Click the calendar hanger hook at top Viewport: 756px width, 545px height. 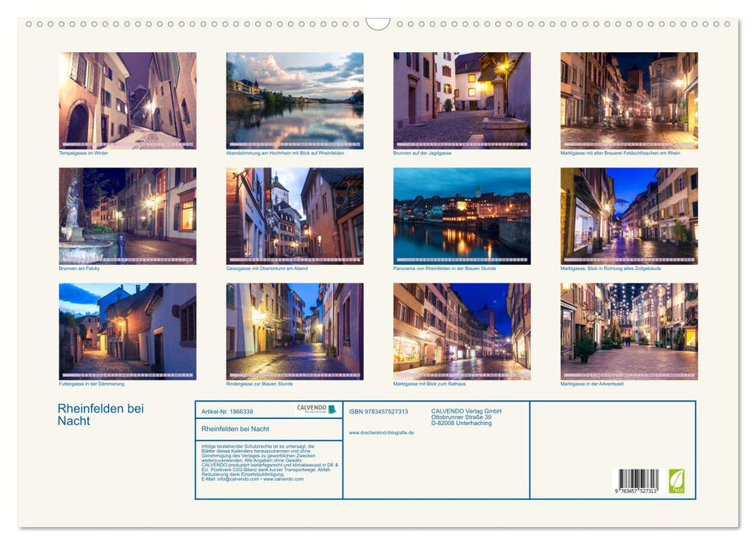(378, 24)
